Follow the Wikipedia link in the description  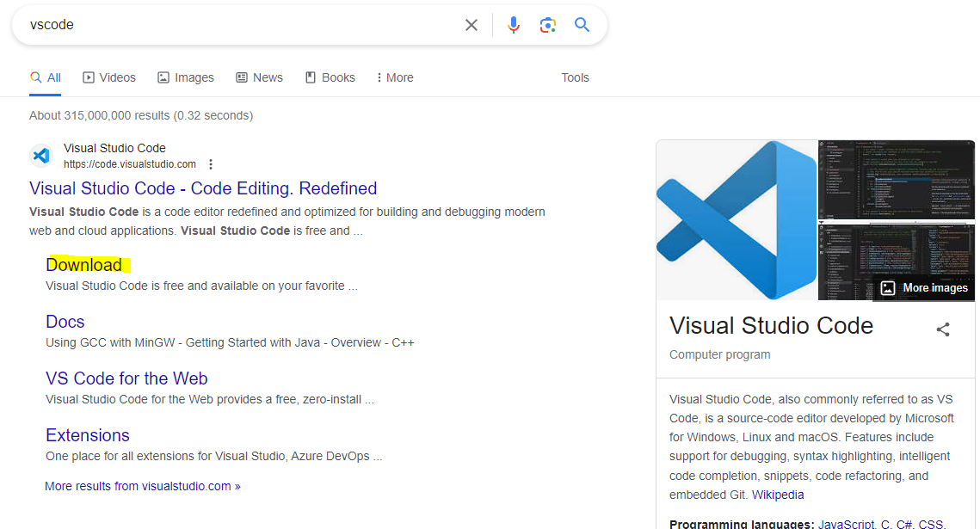pos(778,495)
